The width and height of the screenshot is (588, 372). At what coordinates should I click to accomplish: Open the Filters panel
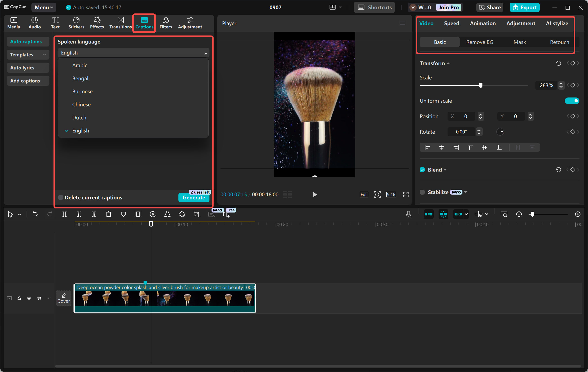pos(166,23)
